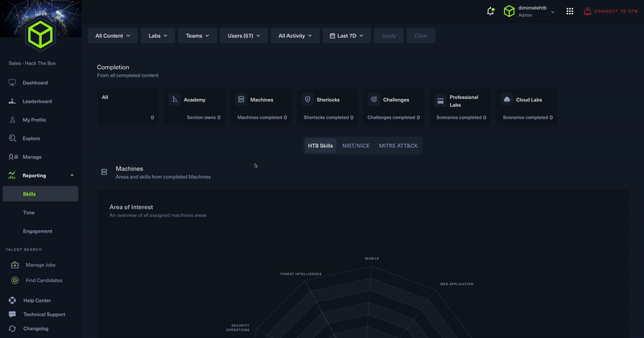644x338 pixels.
Task: Click the Challenges target icon
Action: pyautogui.click(x=374, y=99)
